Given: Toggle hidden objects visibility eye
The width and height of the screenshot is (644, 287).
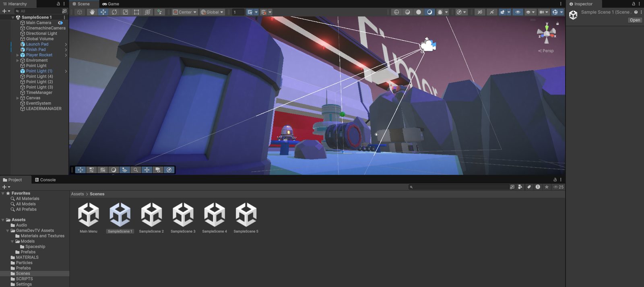Looking at the screenshot, I should [518, 12].
